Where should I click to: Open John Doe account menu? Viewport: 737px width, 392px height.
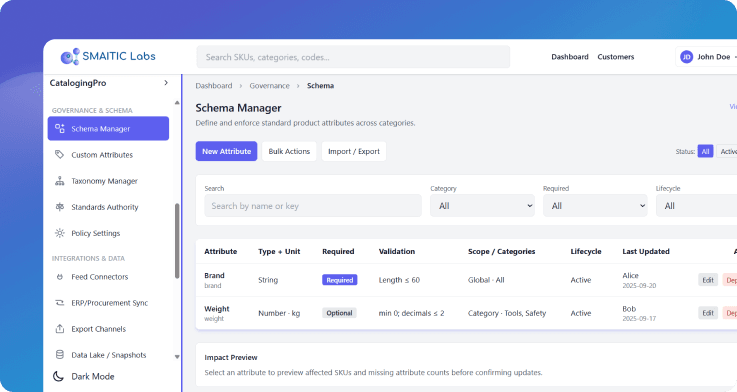[x=706, y=57]
